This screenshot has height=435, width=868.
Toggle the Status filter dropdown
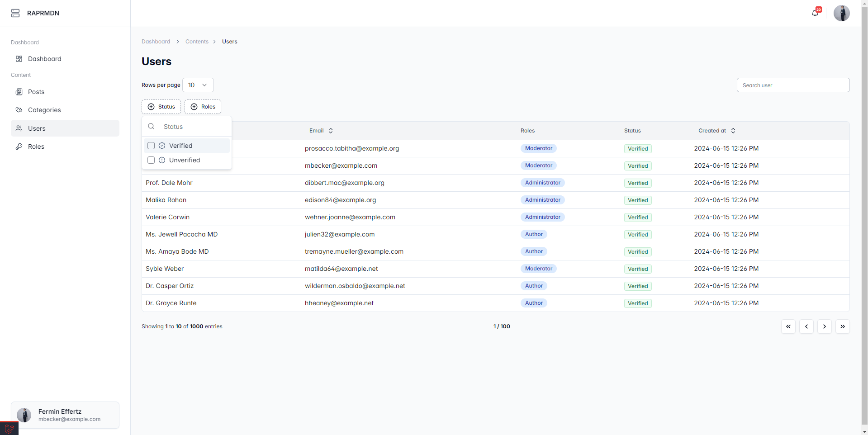pos(161,107)
